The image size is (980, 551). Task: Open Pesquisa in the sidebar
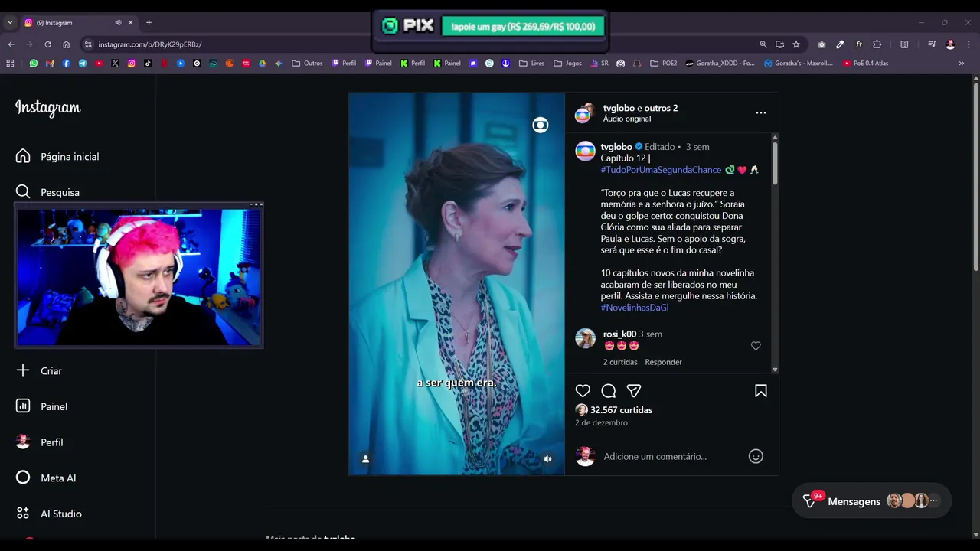47,192
